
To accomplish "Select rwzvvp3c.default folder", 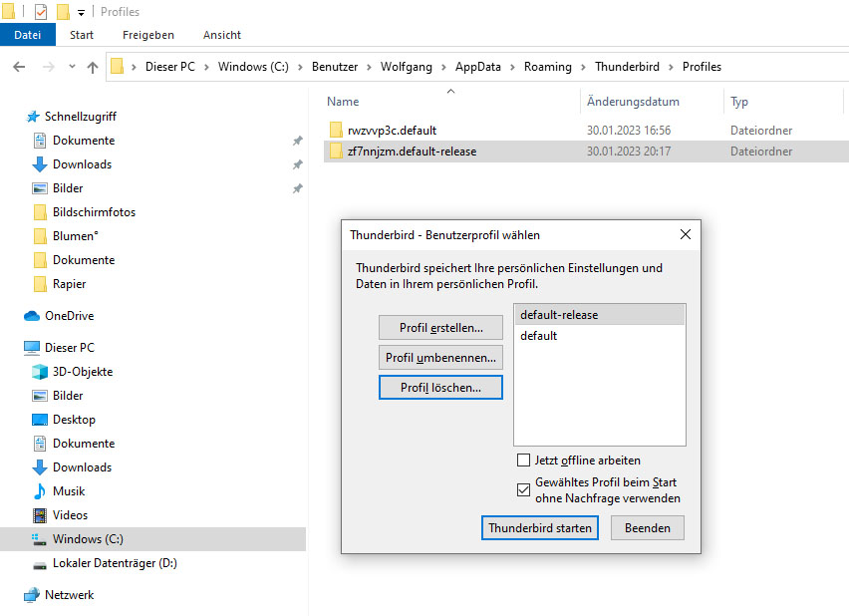I will (x=392, y=131).
